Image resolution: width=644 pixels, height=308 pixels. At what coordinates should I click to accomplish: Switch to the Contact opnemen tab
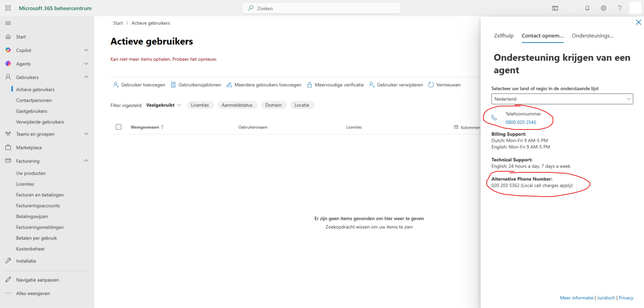(542, 36)
